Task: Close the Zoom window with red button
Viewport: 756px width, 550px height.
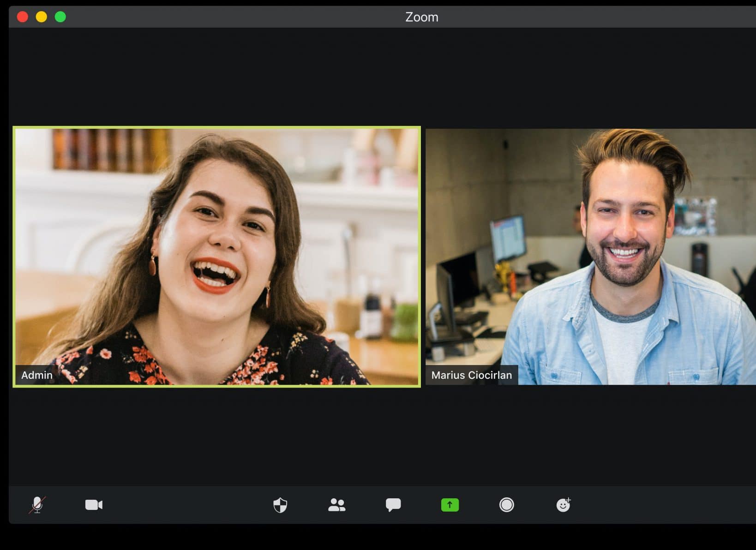Action: (23, 17)
